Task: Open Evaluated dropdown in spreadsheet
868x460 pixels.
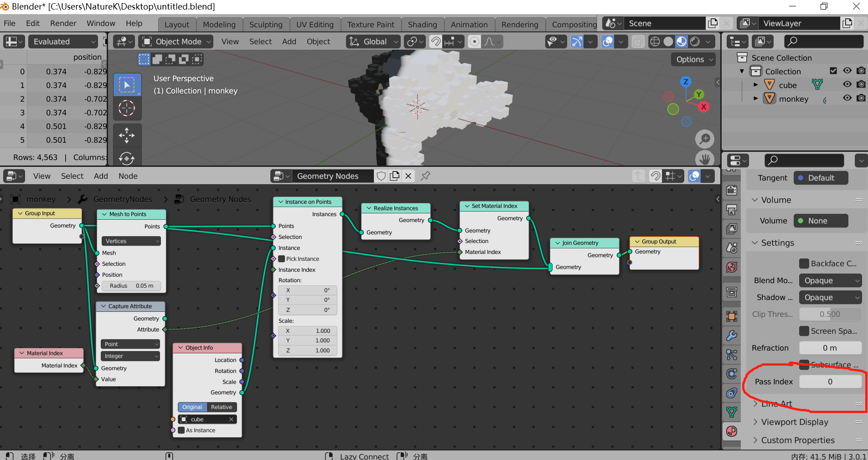Action: (x=63, y=41)
